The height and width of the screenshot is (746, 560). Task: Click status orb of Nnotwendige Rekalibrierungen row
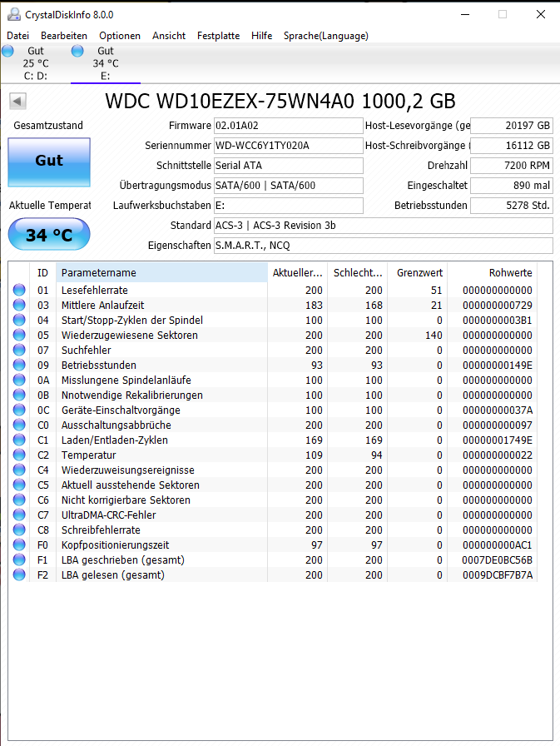[19, 395]
